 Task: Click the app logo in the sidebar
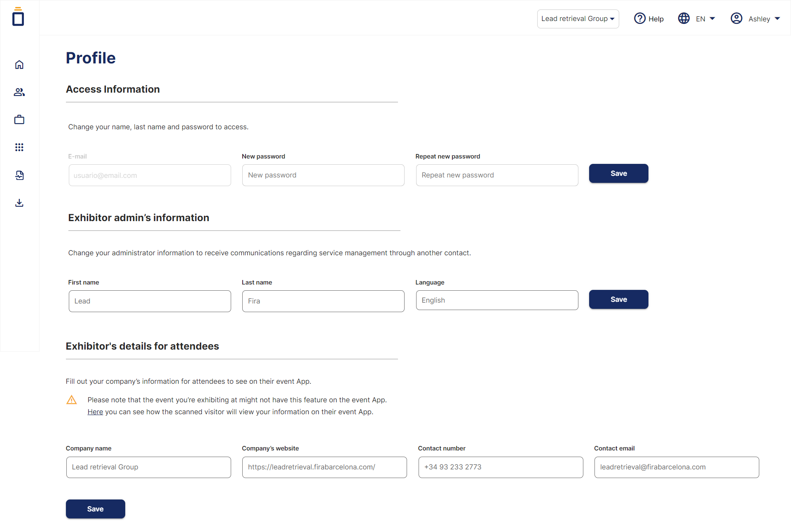(18, 17)
